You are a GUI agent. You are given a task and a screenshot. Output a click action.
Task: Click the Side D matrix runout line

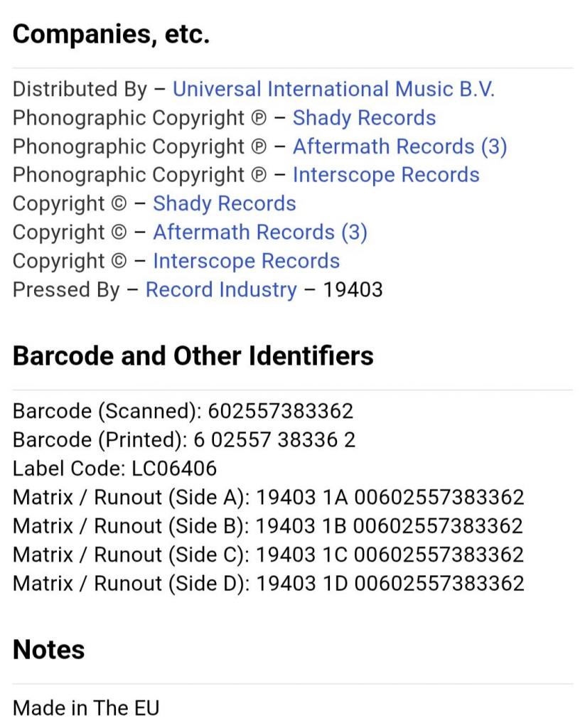(268, 584)
